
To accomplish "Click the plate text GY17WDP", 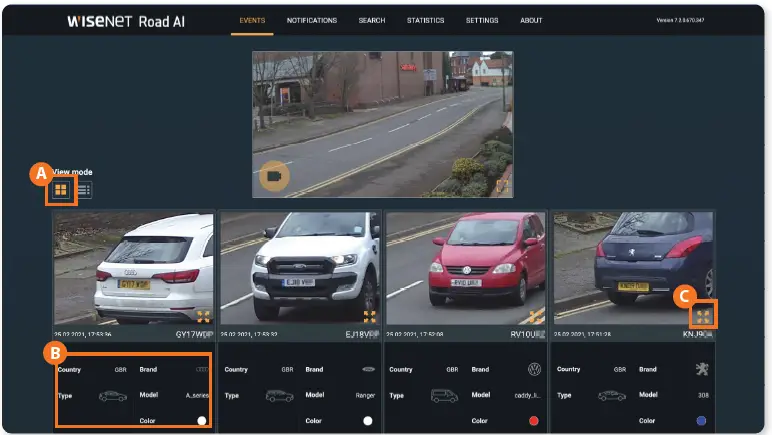I will tap(194, 335).
